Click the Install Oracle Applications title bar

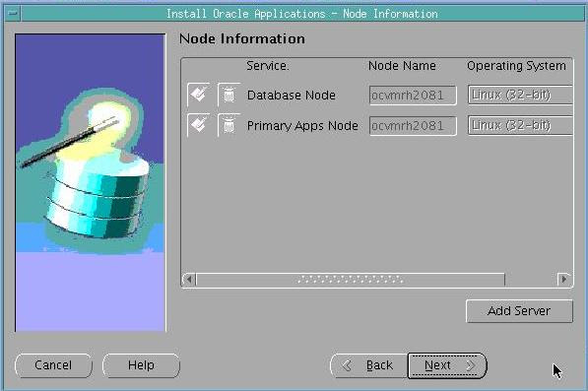[x=302, y=14]
